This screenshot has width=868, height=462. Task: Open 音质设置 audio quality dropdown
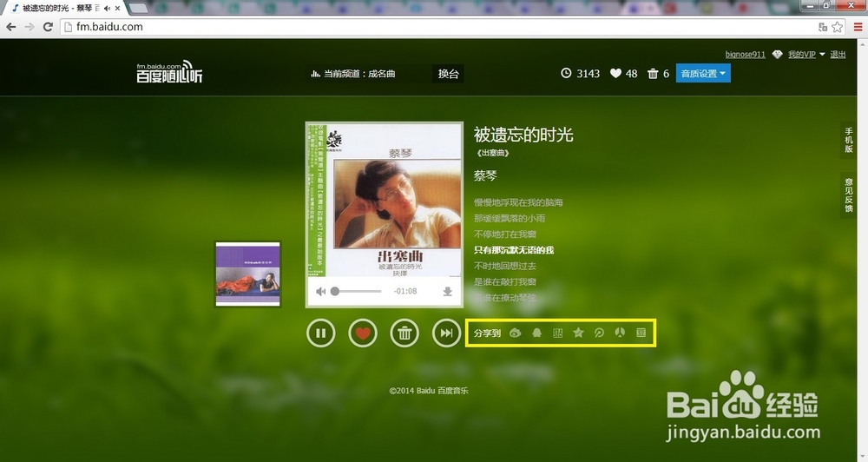click(703, 74)
